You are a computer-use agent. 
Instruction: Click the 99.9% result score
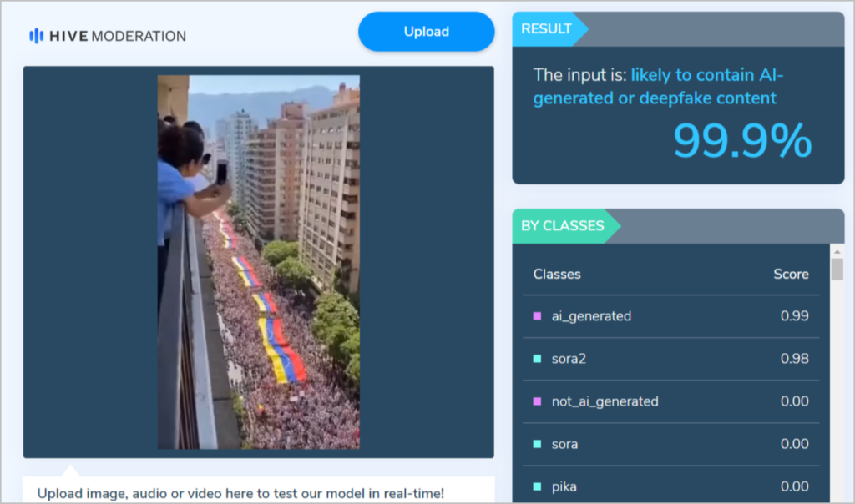point(742,140)
